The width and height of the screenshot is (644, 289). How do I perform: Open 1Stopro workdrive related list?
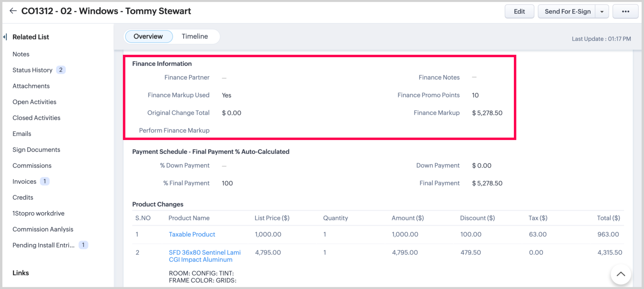coord(38,213)
